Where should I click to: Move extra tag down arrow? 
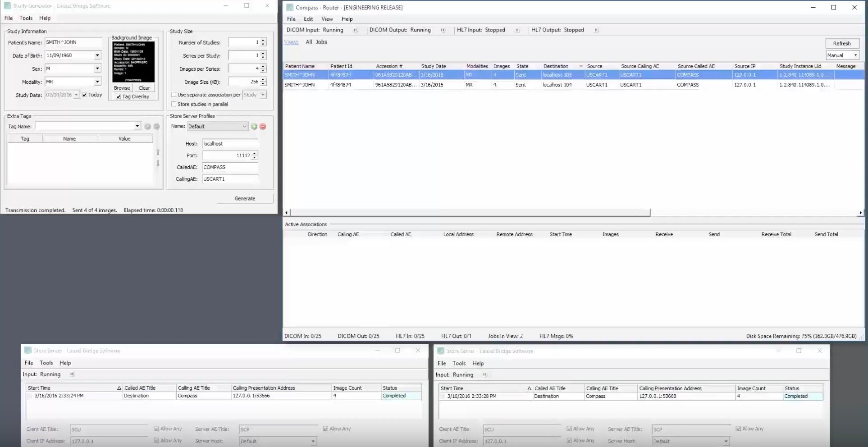point(158,163)
